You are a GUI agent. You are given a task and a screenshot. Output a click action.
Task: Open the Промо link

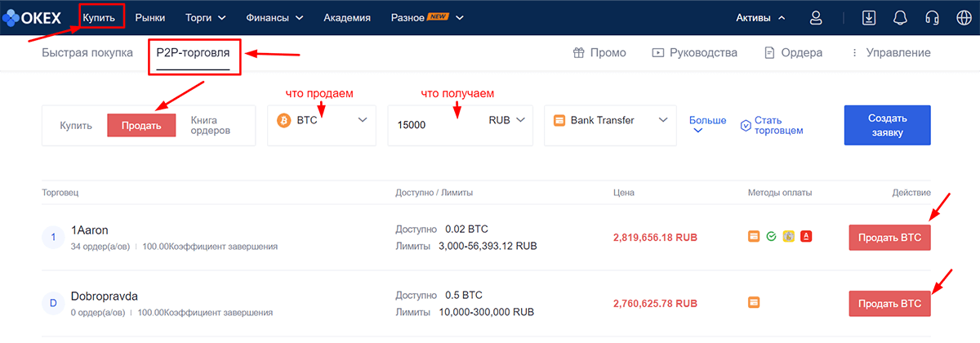point(608,52)
